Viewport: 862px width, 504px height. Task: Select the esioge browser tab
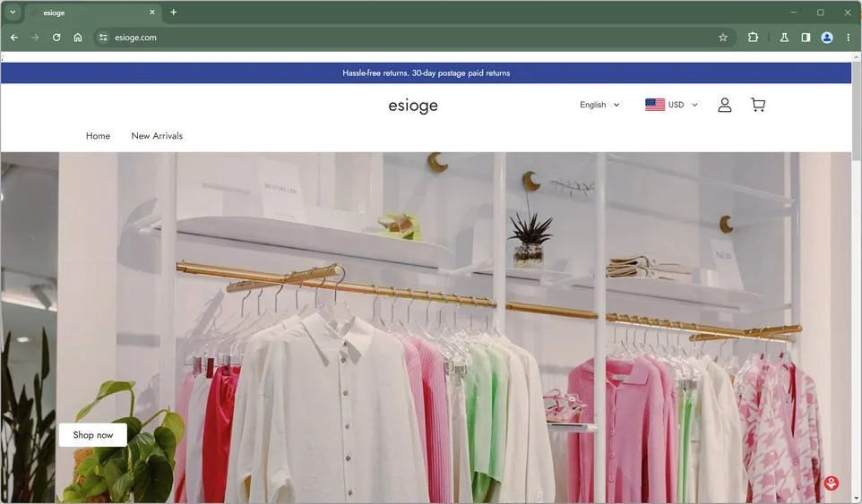[92, 12]
